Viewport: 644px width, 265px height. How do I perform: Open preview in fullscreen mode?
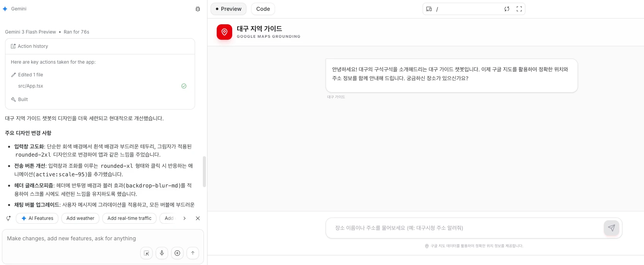click(519, 9)
